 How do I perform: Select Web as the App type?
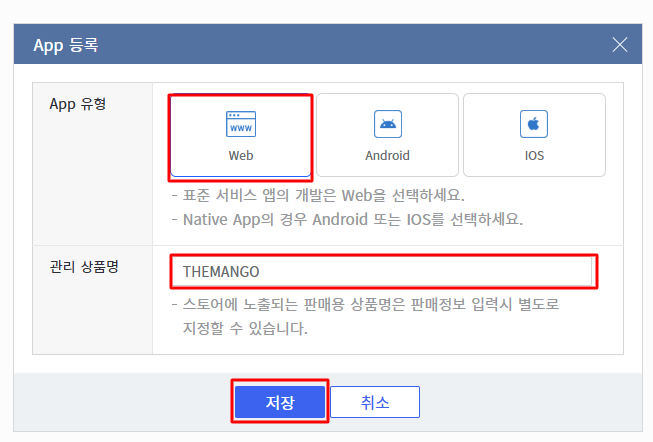241,136
